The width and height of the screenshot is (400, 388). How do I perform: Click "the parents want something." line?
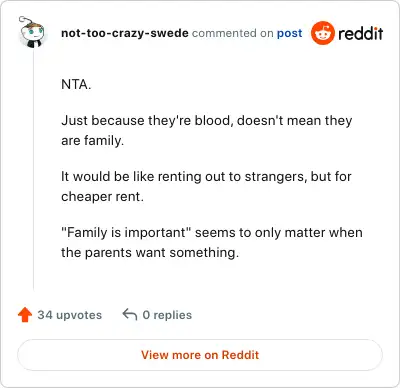[x=150, y=253]
